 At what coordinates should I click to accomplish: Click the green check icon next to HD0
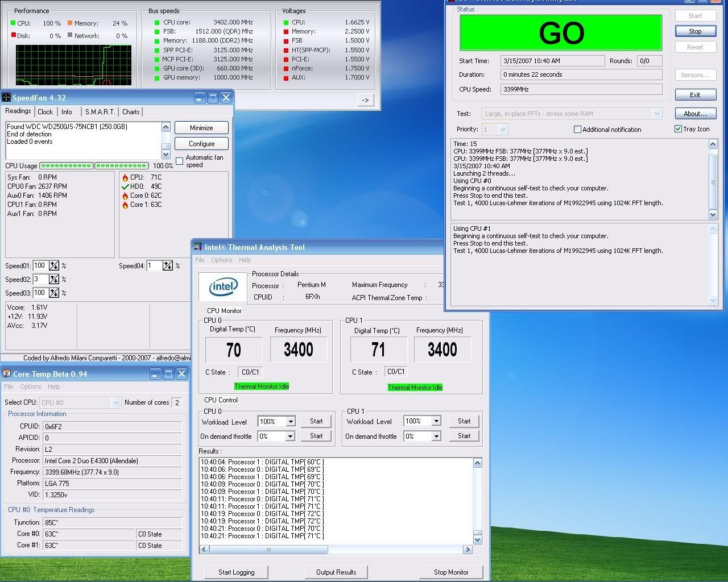click(125, 186)
